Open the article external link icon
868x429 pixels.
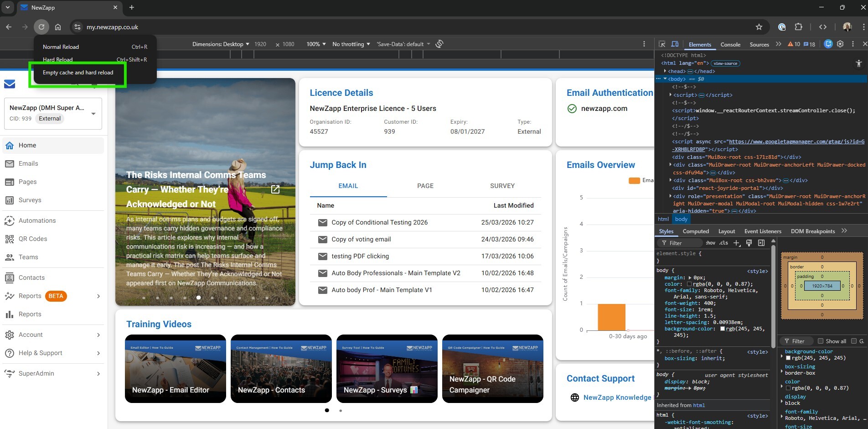275,189
